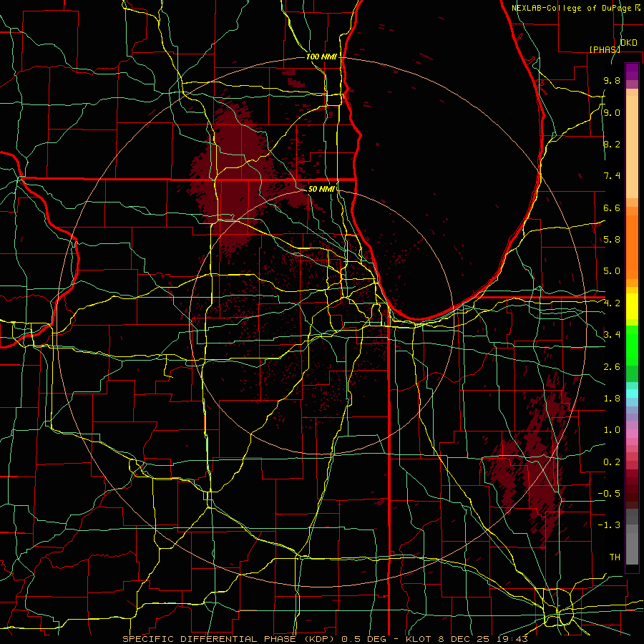Click the TH threshold label
The image size is (644, 644).
pyautogui.click(x=615, y=557)
